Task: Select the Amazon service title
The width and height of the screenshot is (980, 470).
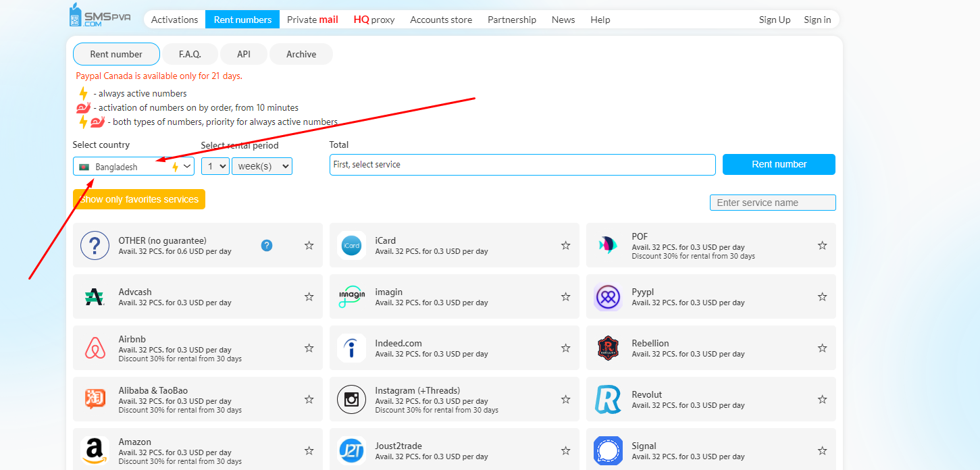Action: coord(135,442)
